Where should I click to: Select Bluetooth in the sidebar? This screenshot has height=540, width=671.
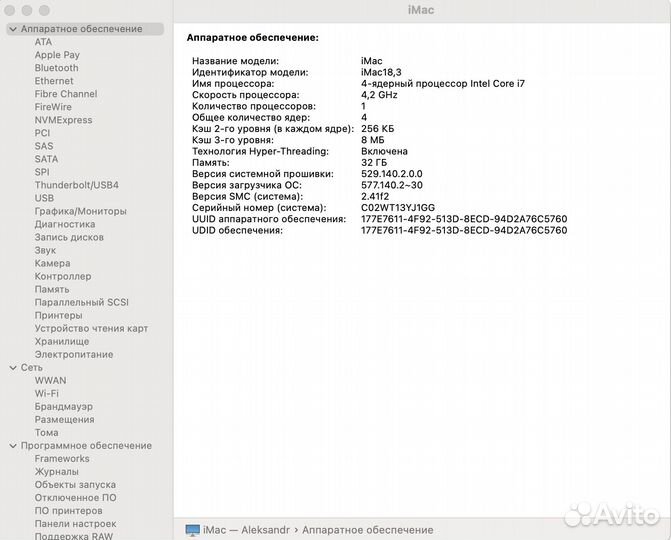(56, 68)
